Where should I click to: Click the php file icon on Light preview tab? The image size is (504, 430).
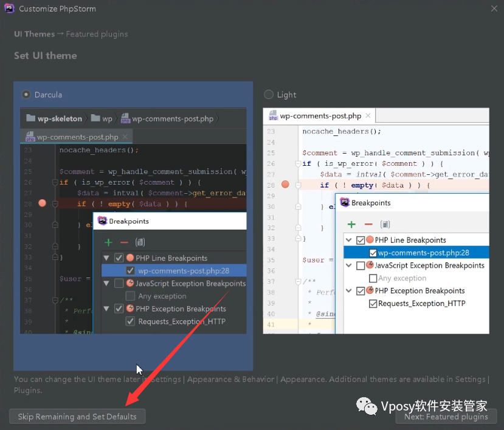point(273,115)
